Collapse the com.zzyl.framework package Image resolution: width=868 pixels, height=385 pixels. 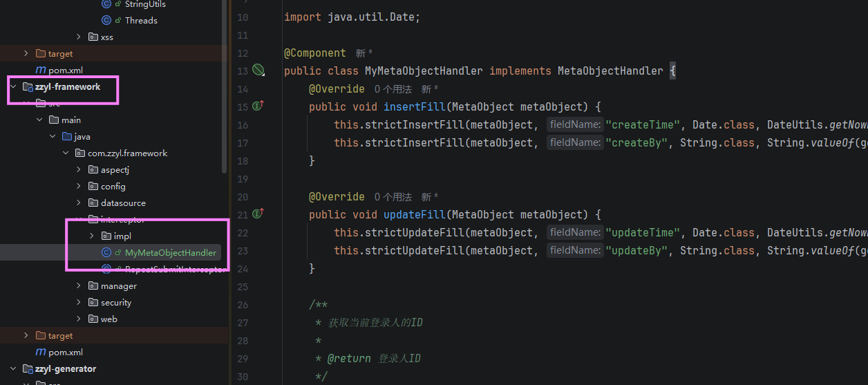(66, 153)
